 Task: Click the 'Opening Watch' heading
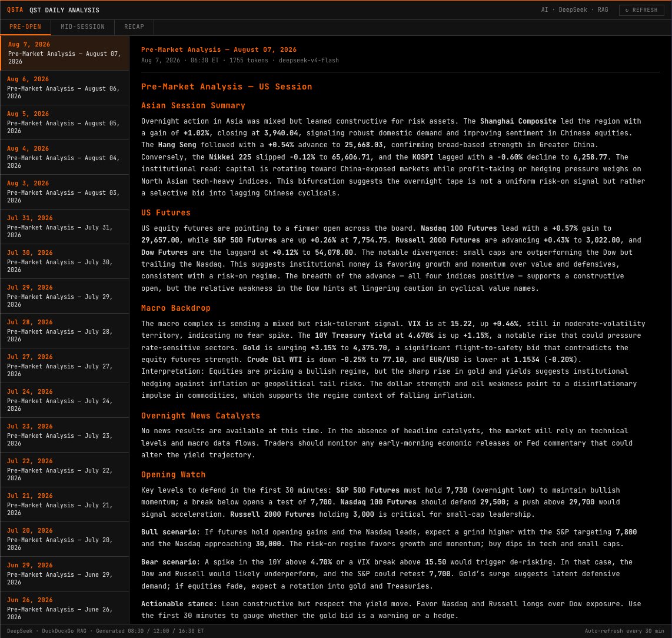173,474
